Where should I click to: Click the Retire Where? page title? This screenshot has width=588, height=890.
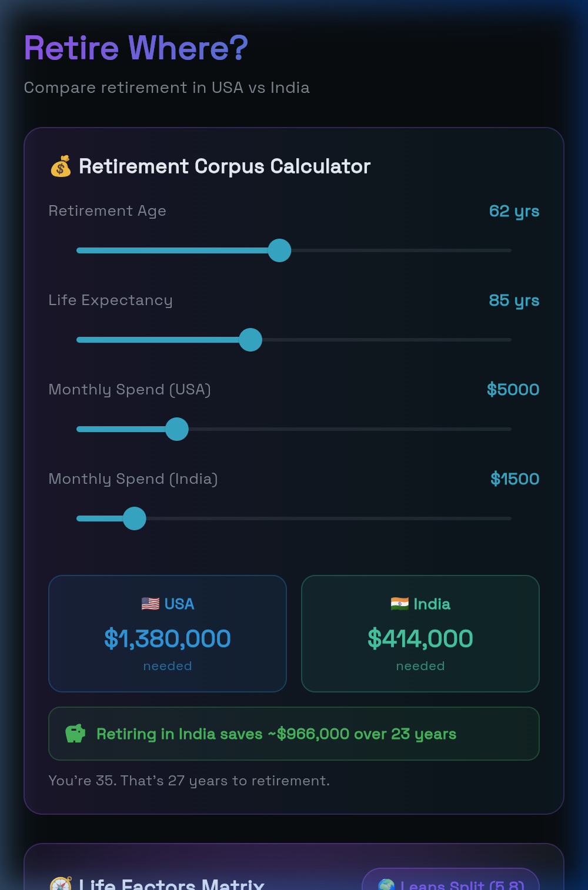click(x=135, y=49)
